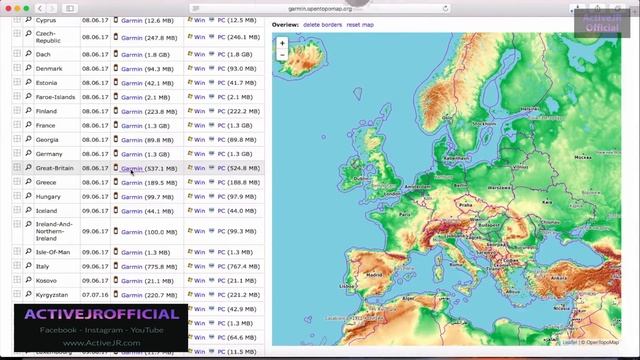Click the delete borders link

(322, 25)
